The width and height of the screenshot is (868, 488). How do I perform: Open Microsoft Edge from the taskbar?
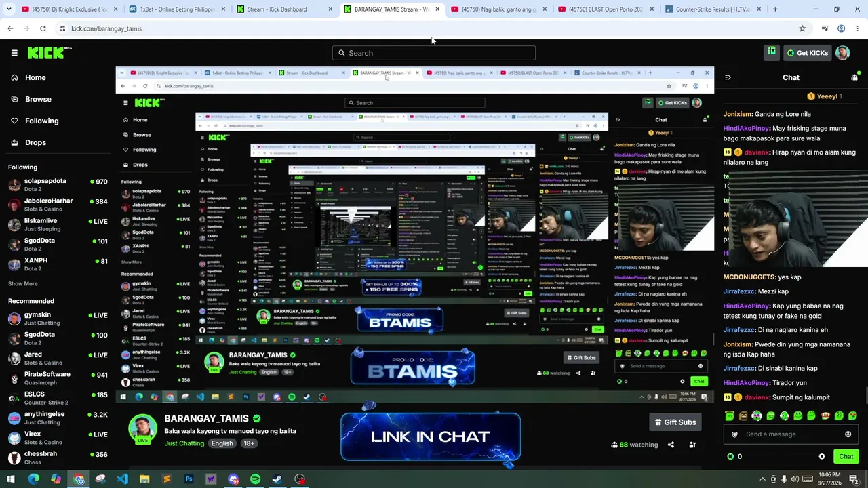tap(33, 479)
